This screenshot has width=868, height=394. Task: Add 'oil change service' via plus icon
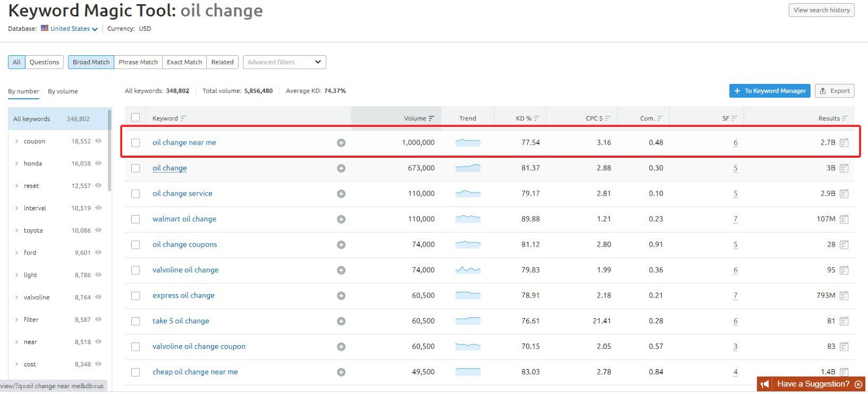click(x=341, y=194)
